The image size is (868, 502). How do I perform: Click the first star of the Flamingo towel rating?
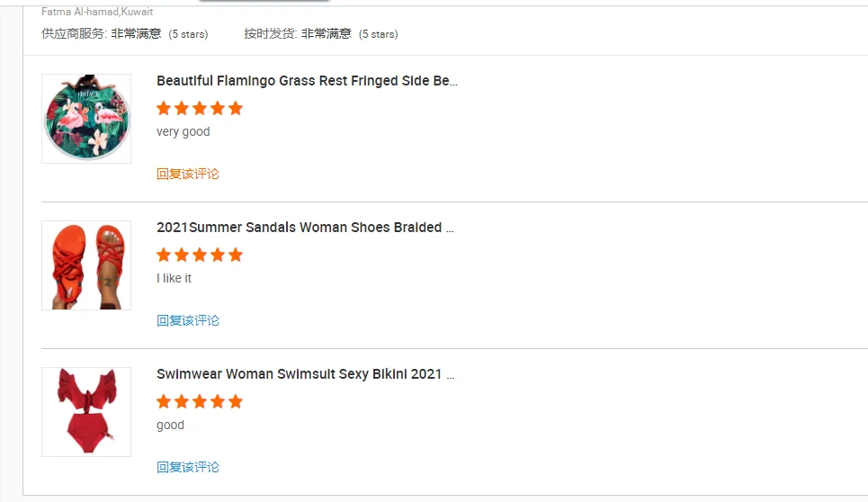pyautogui.click(x=164, y=109)
